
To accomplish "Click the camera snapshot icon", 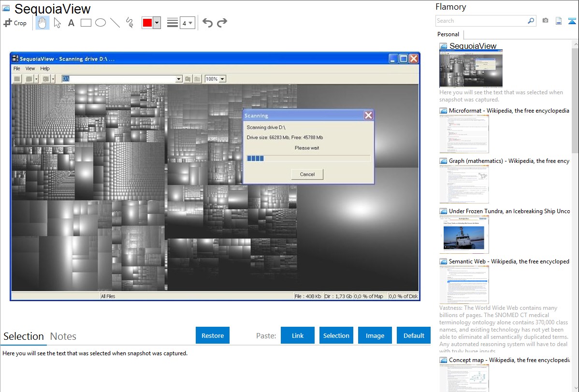I will click(x=545, y=21).
